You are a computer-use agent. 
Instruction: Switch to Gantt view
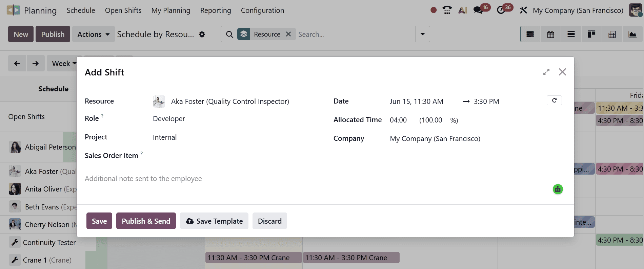530,34
